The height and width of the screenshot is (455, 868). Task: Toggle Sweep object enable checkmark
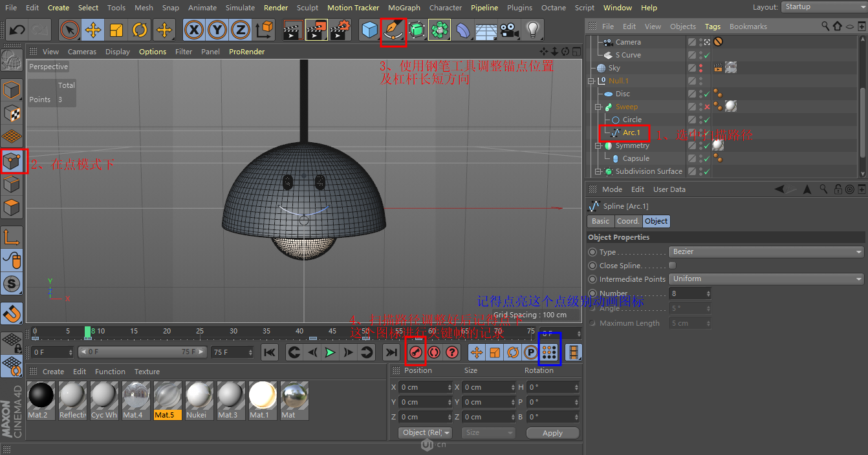[x=707, y=107]
